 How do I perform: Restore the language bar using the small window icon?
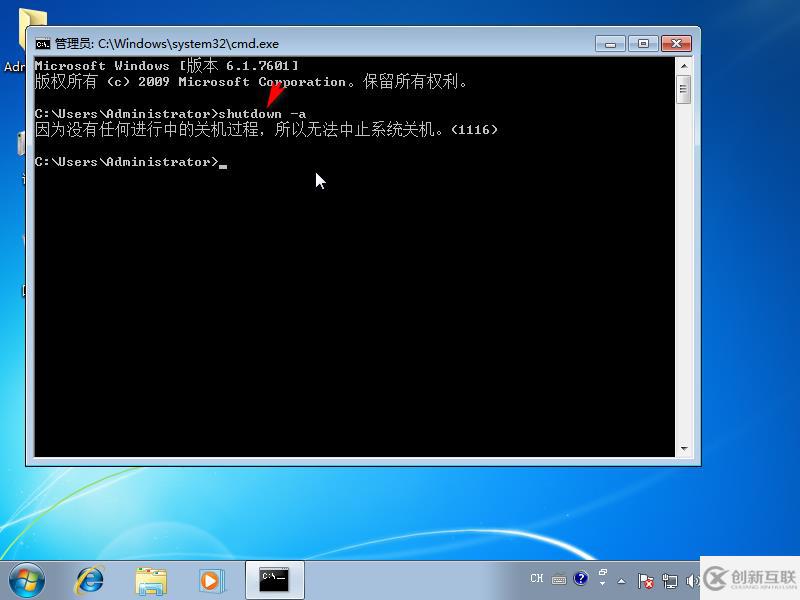click(603, 572)
